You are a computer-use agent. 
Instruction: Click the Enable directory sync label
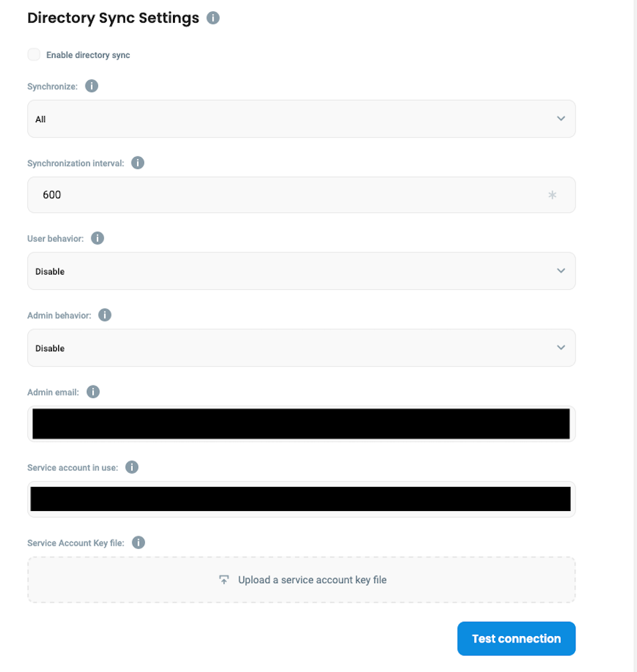pos(88,55)
